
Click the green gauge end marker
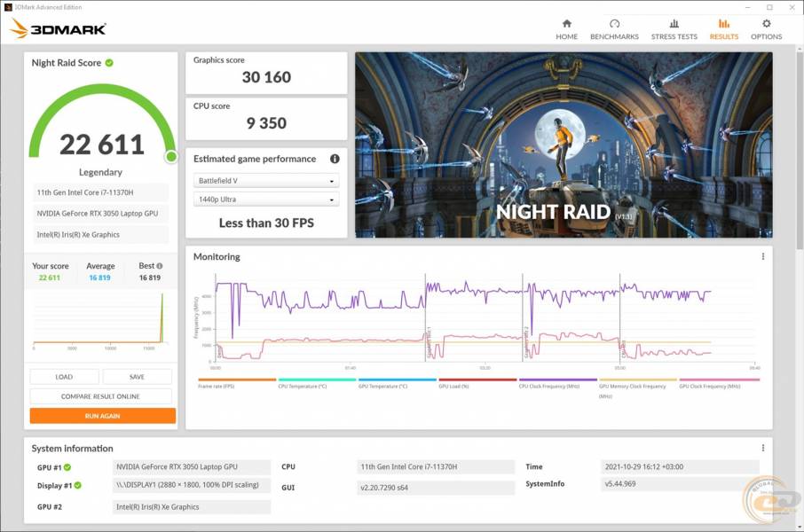(171, 156)
